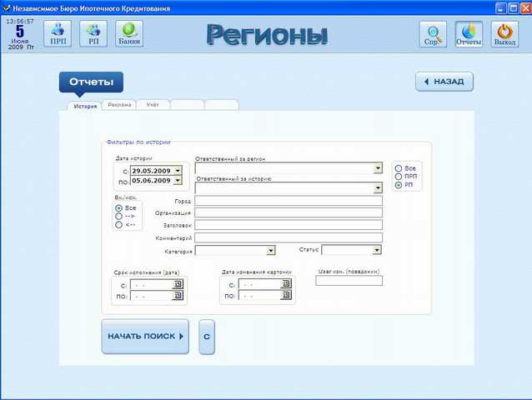Expand Ответственный за регион dropdown
This screenshot has width=532, height=400.
378,168
